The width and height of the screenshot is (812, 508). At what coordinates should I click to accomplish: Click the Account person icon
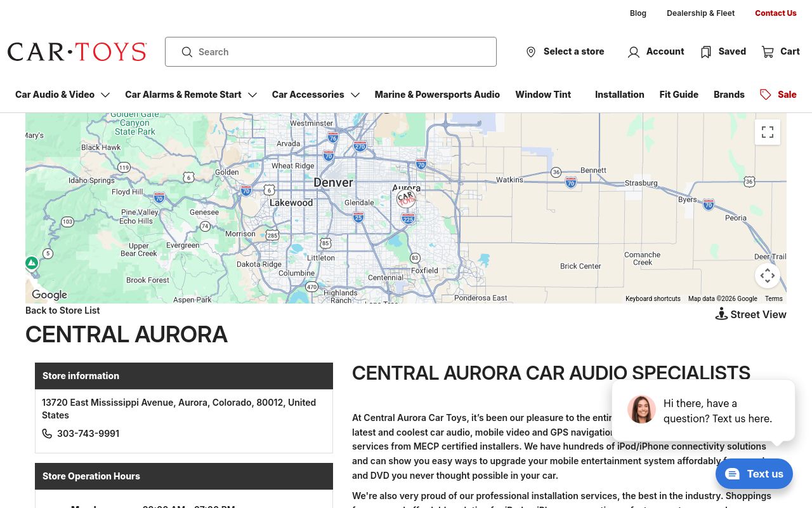[x=633, y=52]
